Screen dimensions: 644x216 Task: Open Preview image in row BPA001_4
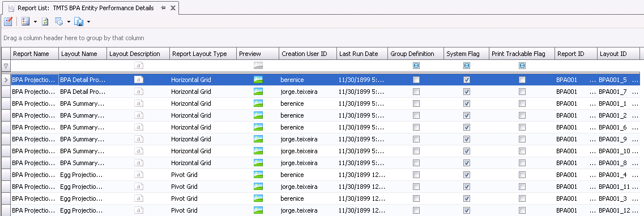[x=258, y=175]
